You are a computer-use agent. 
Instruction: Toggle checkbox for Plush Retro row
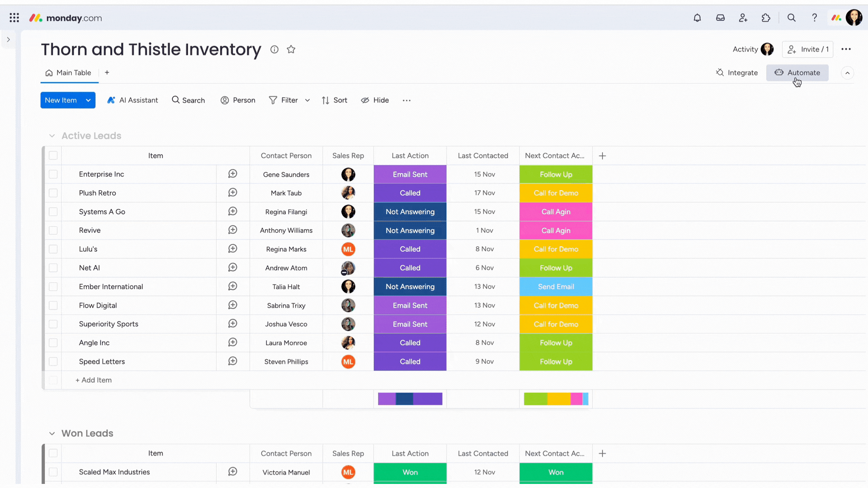pyautogui.click(x=52, y=192)
